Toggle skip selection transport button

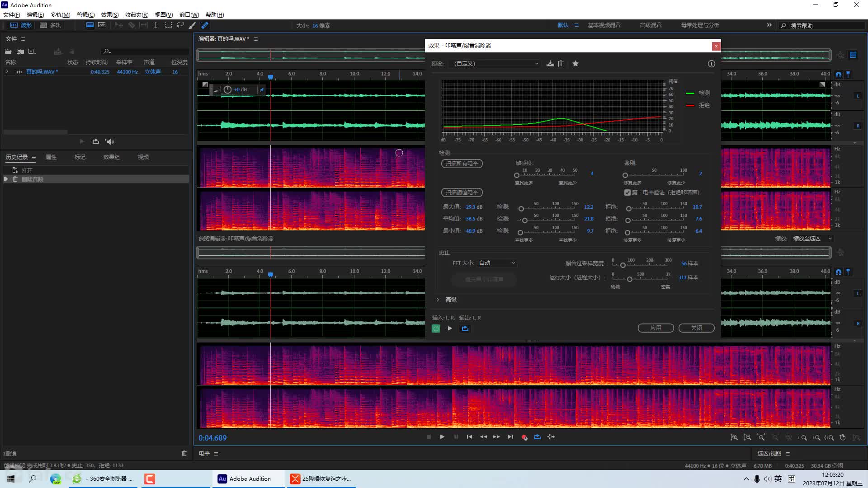551,437
